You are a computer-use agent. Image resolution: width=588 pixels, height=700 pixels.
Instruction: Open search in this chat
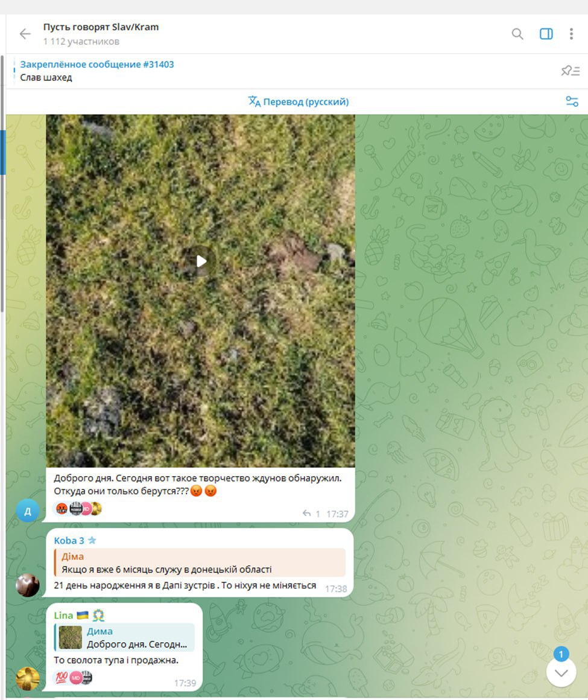[517, 34]
